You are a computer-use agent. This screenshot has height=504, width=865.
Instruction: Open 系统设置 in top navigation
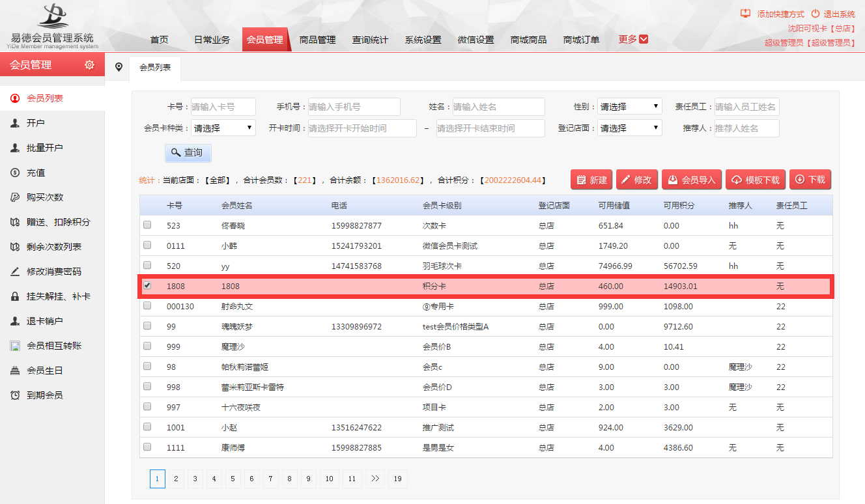pyautogui.click(x=423, y=40)
